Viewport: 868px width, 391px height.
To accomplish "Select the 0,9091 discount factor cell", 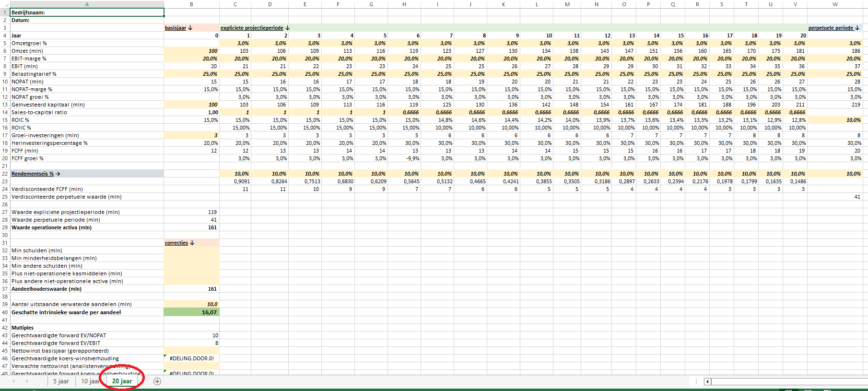I will [235, 181].
